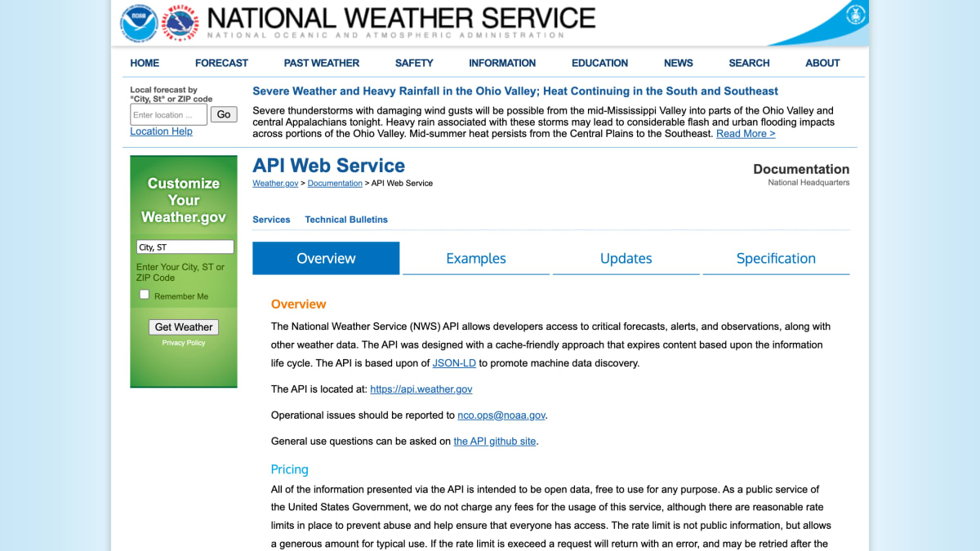Open the Severe Weather headline link
Screen dimensions: 980x551
coord(515,91)
